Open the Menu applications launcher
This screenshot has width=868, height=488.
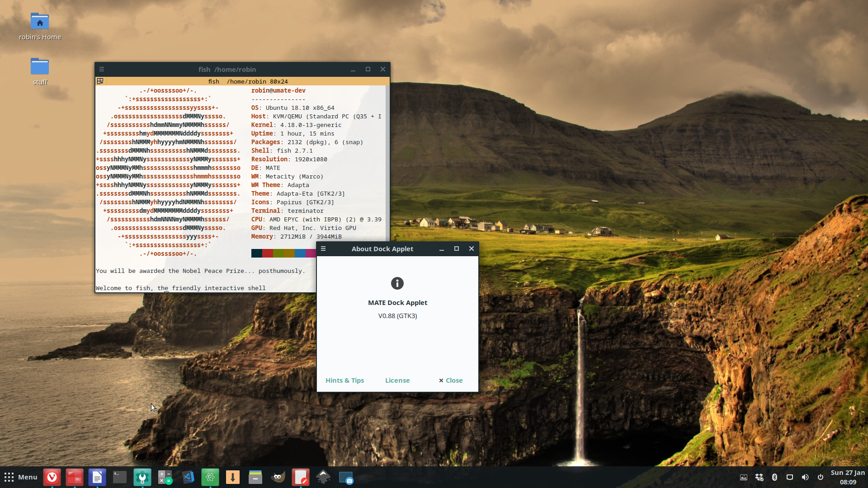pos(21,477)
